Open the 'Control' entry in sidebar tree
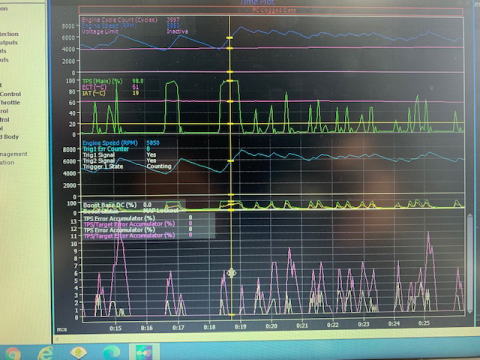This screenshot has height=360, width=480. click(11, 94)
